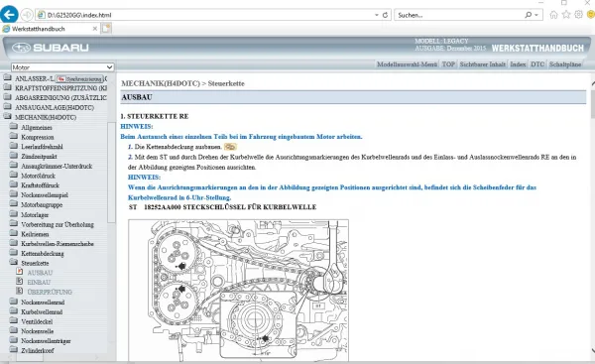This screenshot has height=364, width=595.
Task: Open Vorbereitung zur Überholung tree entry
Action: point(58,224)
